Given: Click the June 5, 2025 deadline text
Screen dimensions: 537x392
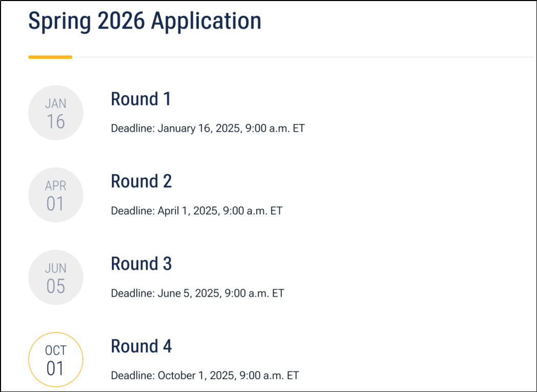Looking at the screenshot, I should [197, 293].
